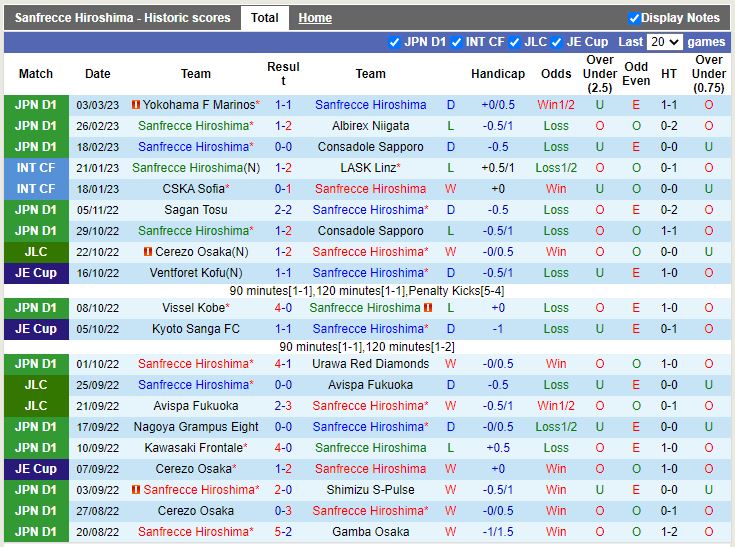735x547 pixels.
Task: Click the Over Under (2.5) column header
Action: (x=600, y=74)
